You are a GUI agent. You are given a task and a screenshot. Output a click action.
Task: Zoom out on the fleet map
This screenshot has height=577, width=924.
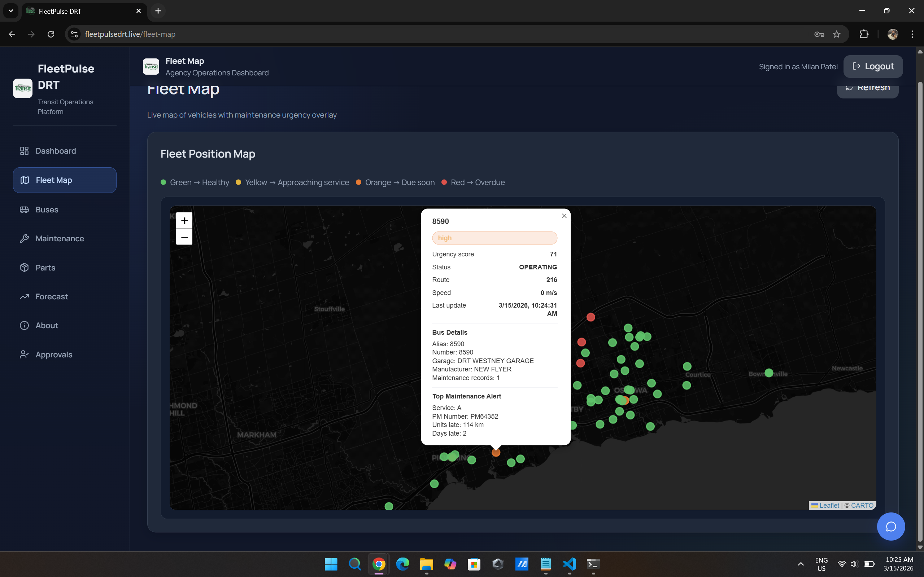pos(184,237)
